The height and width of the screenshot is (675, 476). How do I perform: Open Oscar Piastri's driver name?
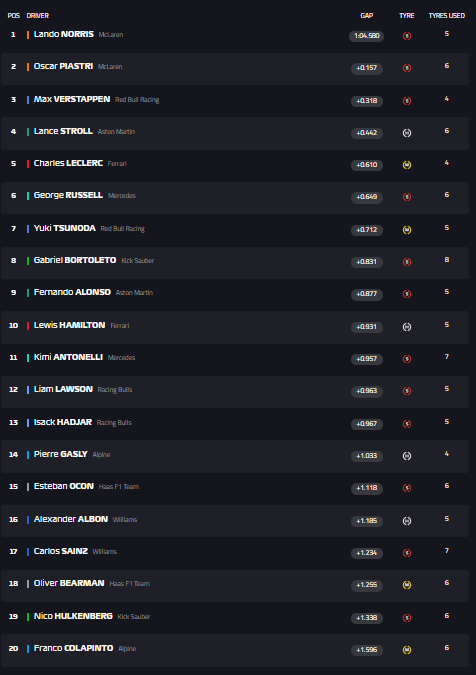point(63,66)
